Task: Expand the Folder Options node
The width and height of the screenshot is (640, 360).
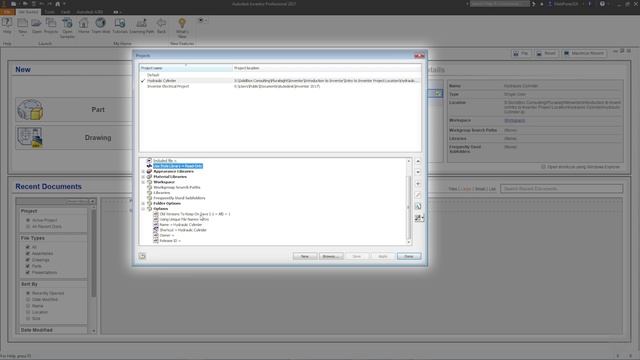Action: [143, 203]
